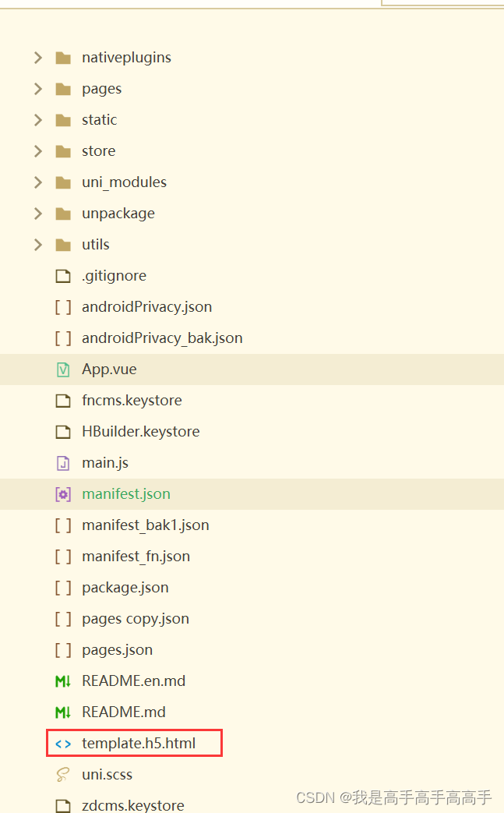The width and height of the screenshot is (504, 813).
Task: Select the fncms.keystore file
Action: 129,400
